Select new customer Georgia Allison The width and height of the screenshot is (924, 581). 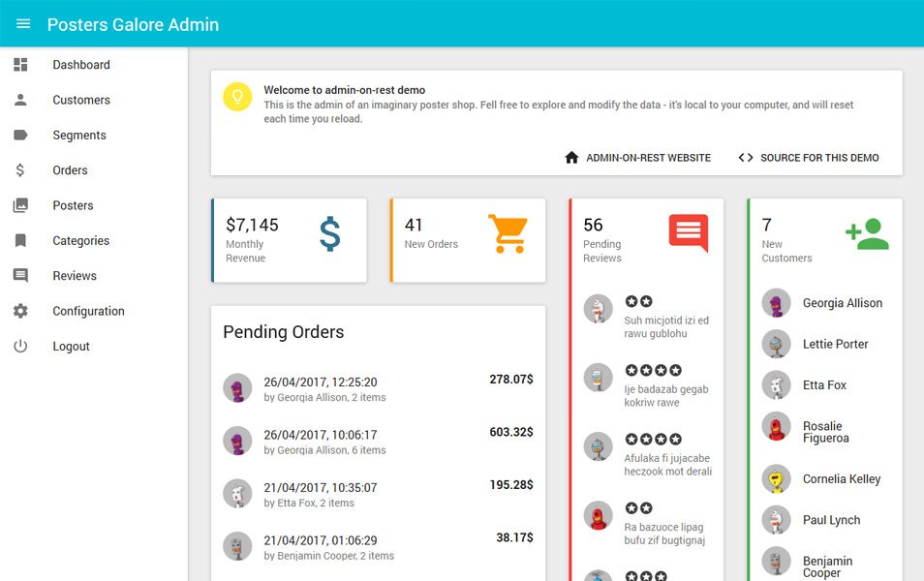point(825,303)
